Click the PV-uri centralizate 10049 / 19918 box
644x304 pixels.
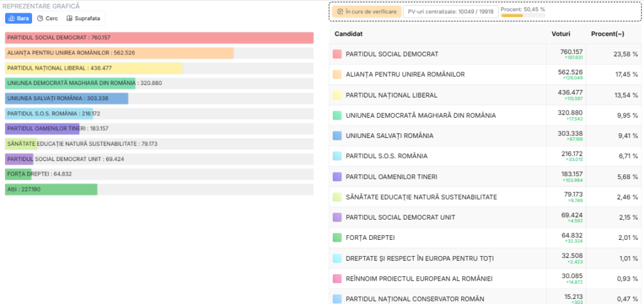(450, 11)
